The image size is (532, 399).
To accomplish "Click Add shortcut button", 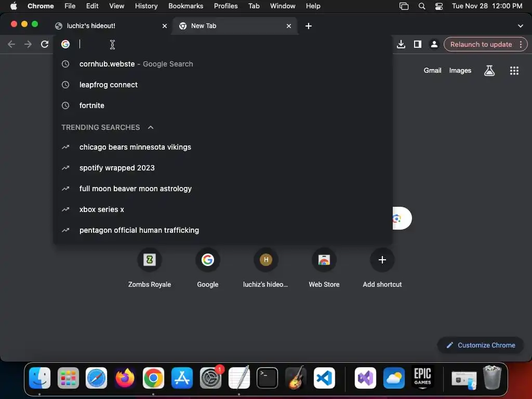I will tap(382, 268).
